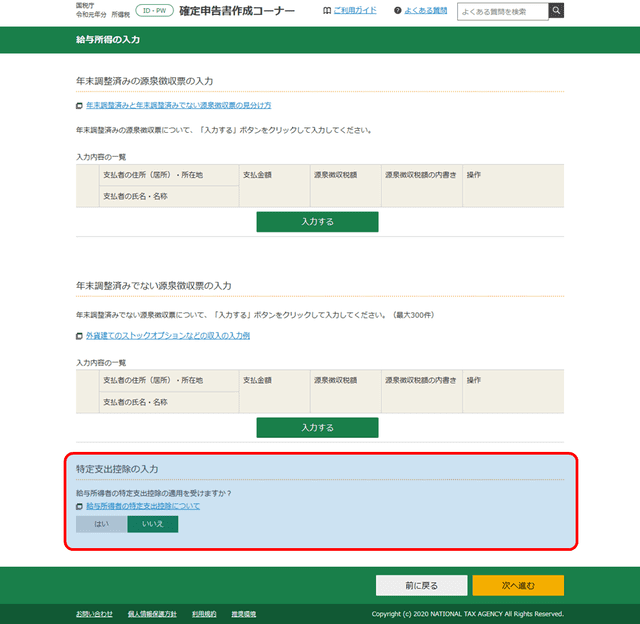Screen dimensions: 640x624
Task: Open the ご利用ガイド link
Action: click(x=355, y=11)
